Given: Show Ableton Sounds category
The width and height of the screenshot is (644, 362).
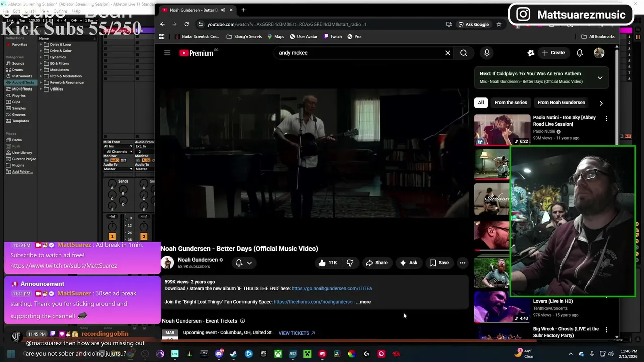Looking at the screenshot, I should 18,64.
